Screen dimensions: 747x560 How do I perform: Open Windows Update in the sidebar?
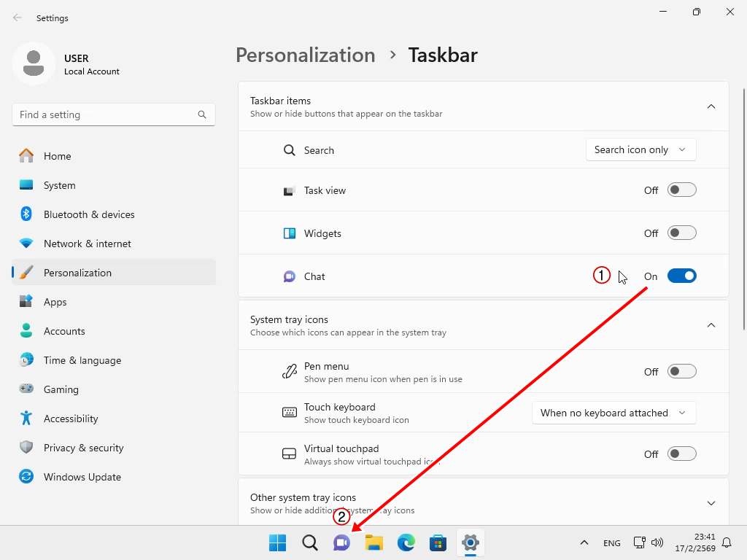coord(82,477)
